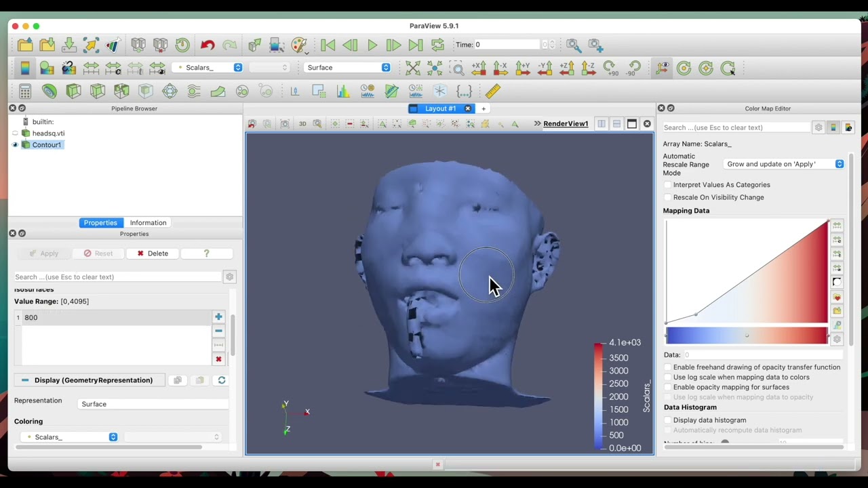Select the Layout #1 tab
The height and width of the screenshot is (488, 868).
[440, 108]
